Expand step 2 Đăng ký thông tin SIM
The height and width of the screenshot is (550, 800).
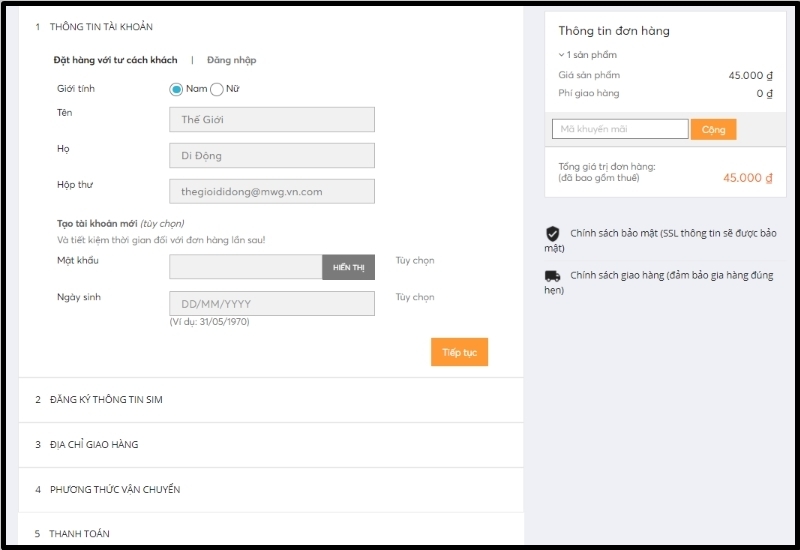(271, 399)
